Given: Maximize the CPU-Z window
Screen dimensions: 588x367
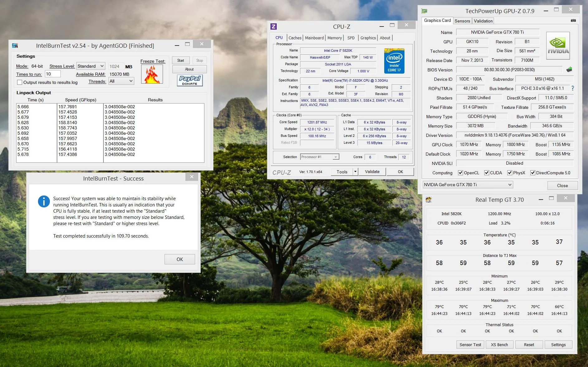Looking at the screenshot, I should coord(392,25).
